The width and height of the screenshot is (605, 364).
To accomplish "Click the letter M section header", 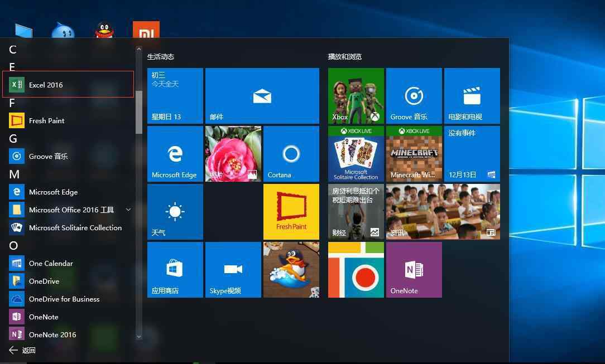I will [x=15, y=174].
